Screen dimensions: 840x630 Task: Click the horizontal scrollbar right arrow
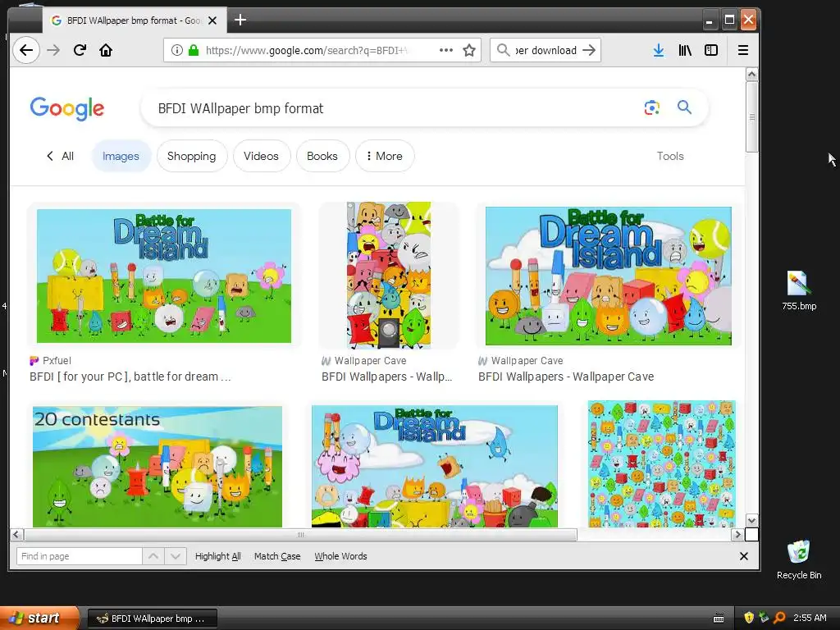[737, 534]
